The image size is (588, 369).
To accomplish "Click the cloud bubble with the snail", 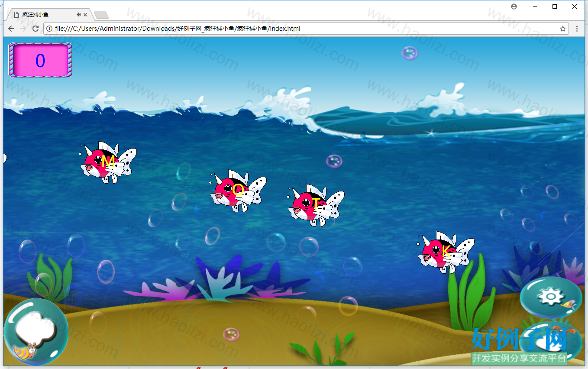I will click(36, 332).
